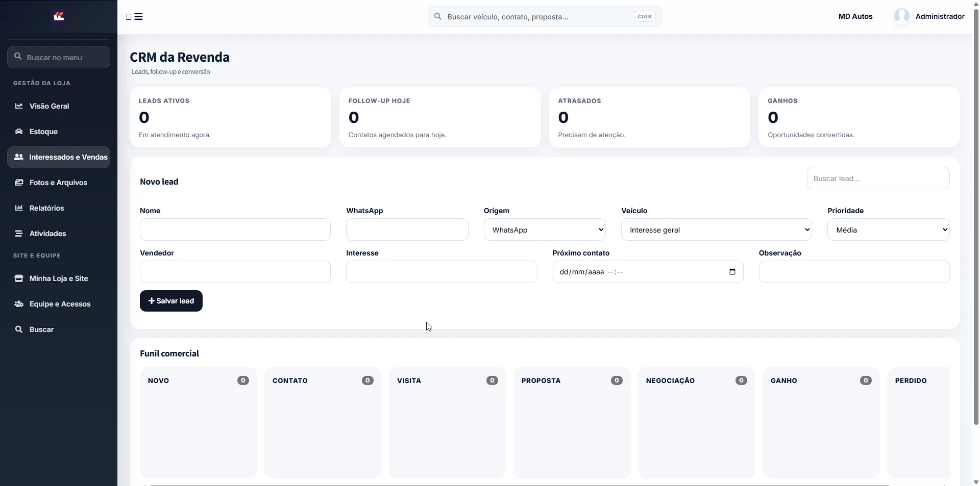Screen dimensions: 980x486
Task: Open Equipe e Acessos via its people icon
Action: (19, 304)
